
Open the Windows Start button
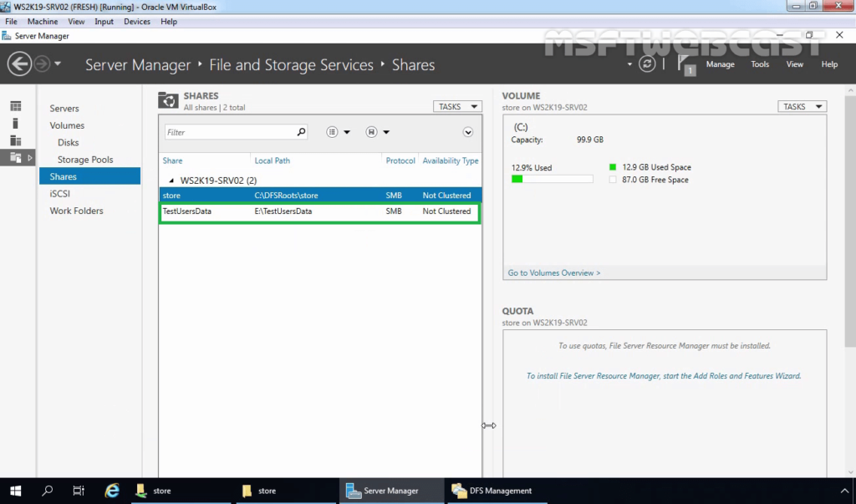pyautogui.click(x=15, y=491)
